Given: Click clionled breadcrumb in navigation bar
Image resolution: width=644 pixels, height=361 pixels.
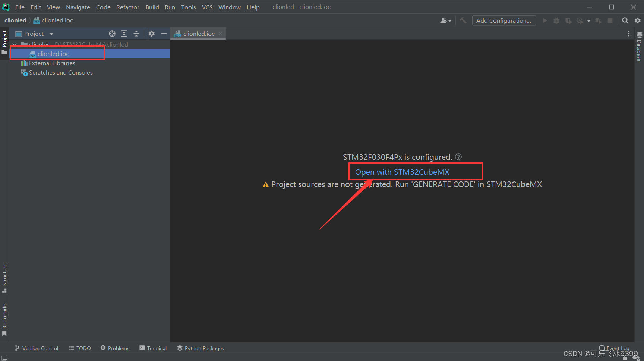Looking at the screenshot, I should point(15,20).
